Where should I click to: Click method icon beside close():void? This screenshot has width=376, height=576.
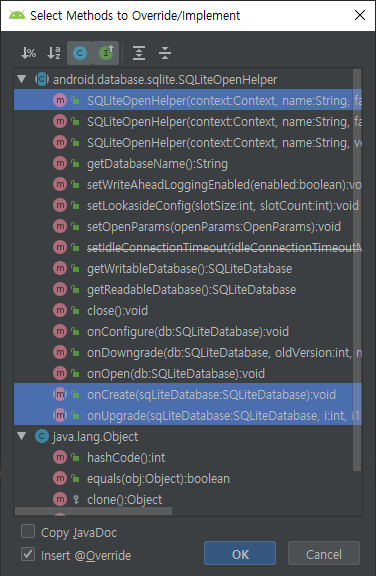(60, 310)
